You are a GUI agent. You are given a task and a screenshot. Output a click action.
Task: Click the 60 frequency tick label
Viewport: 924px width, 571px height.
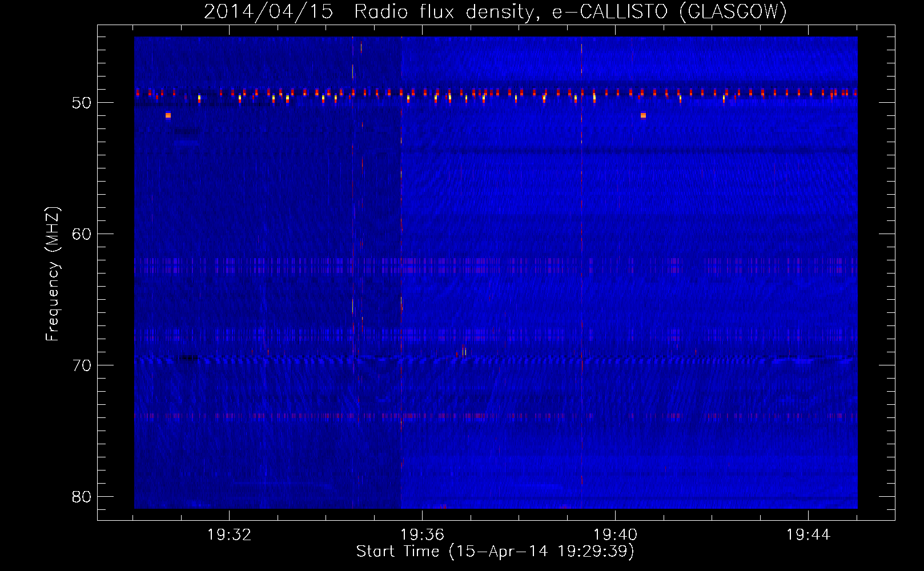82,235
